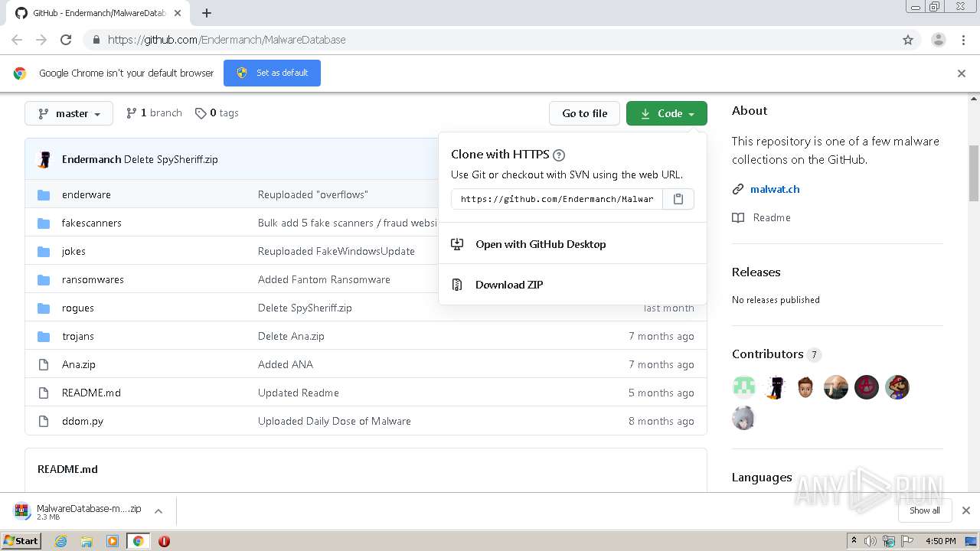Click Endermanch's avatar in the commit bar
Screen dimensions: 980x551
coord(45,159)
